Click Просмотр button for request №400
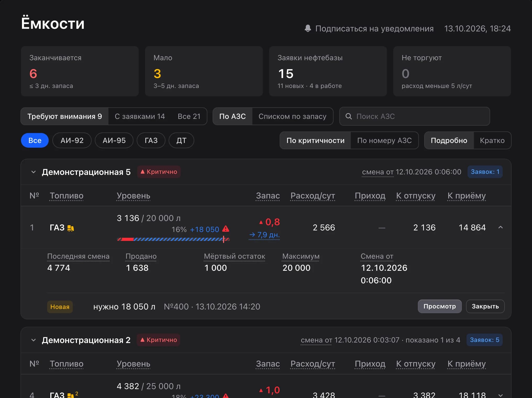The image size is (532, 398). pyautogui.click(x=440, y=306)
